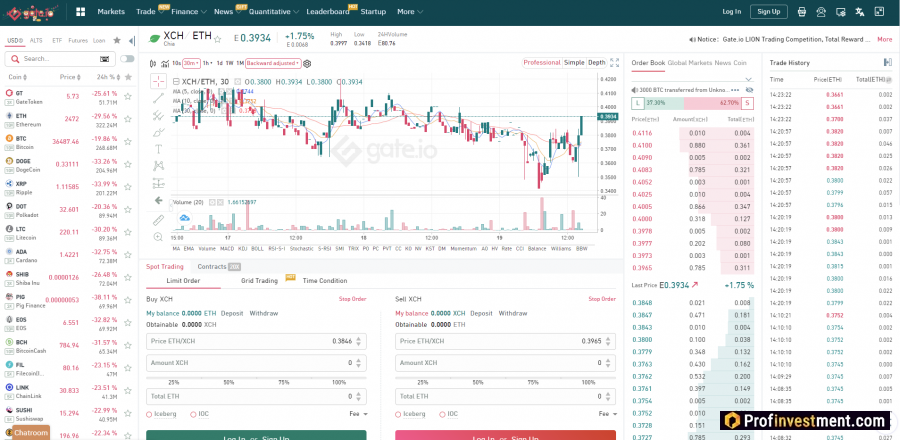Expand the Backward adjusted dropdown

click(x=277, y=62)
